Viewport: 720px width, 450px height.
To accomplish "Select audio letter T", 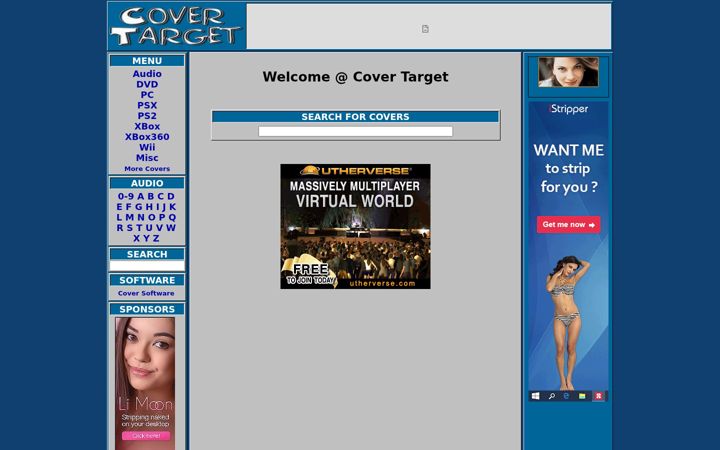I will click(139, 228).
